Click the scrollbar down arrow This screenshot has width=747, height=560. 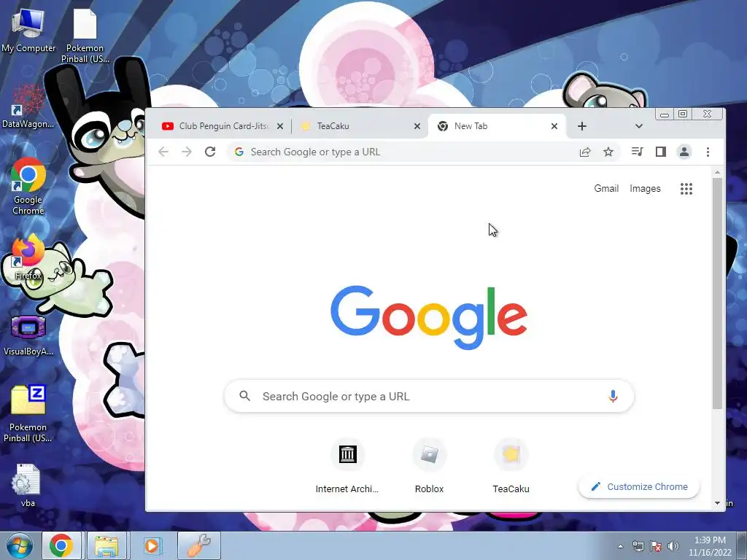(717, 503)
